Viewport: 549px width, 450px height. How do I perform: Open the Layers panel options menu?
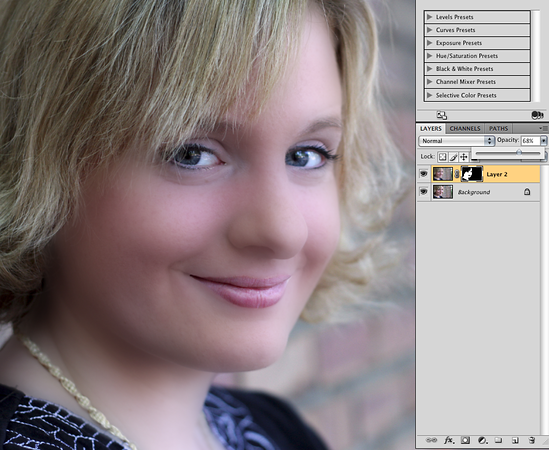coord(544,129)
